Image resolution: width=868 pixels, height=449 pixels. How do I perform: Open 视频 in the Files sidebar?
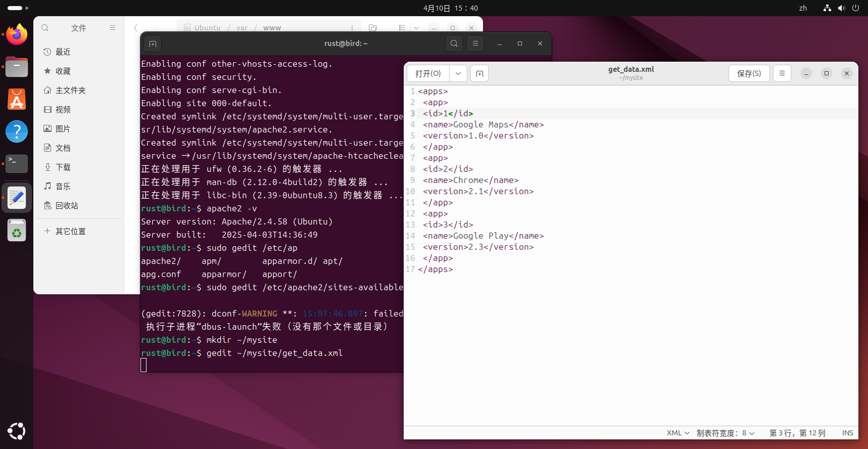point(80,110)
